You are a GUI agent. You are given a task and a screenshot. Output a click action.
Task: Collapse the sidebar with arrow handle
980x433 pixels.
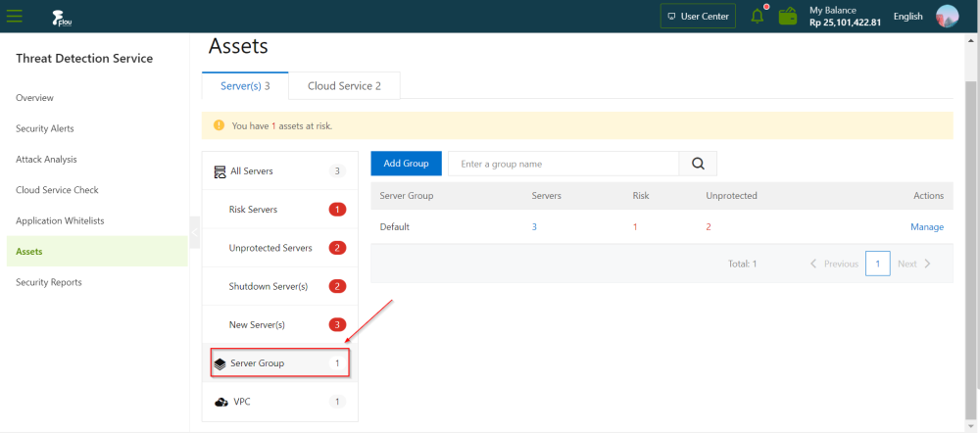point(194,232)
